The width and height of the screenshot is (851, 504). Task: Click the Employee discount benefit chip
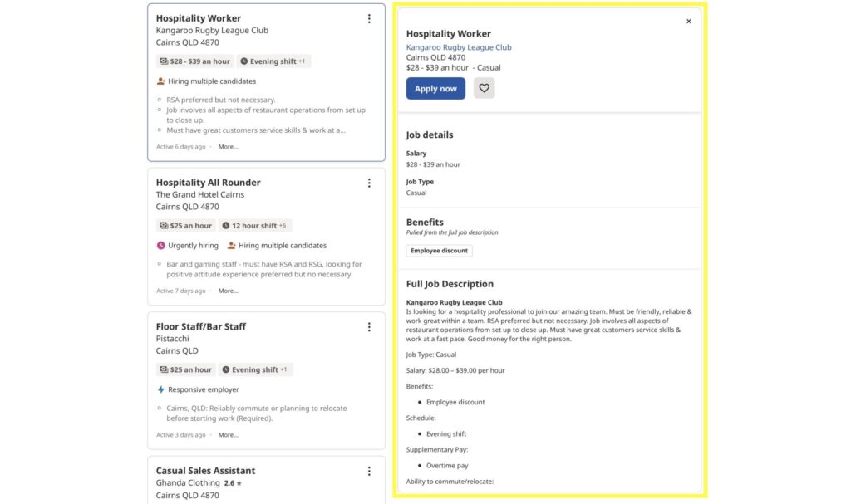439,251
